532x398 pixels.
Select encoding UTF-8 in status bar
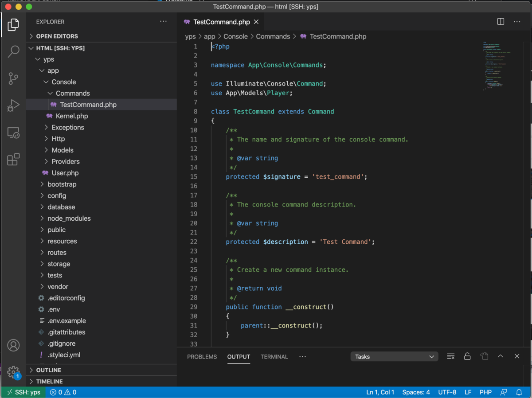coord(447,392)
